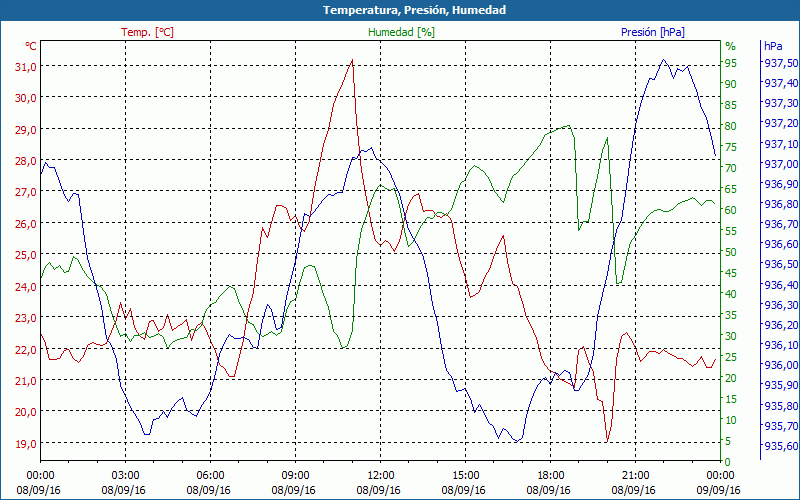Click the 09:00 time axis label
This screenshot has width=800, height=500.
[295, 476]
